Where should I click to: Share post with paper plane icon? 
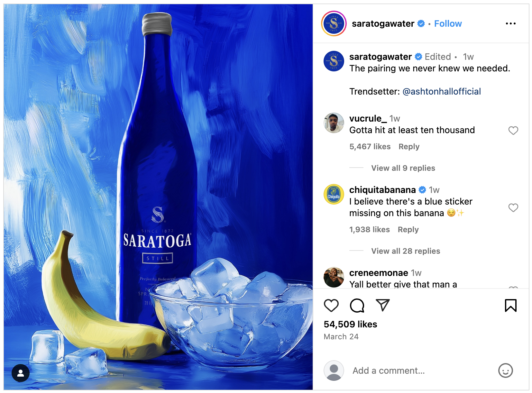pyautogui.click(x=382, y=305)
